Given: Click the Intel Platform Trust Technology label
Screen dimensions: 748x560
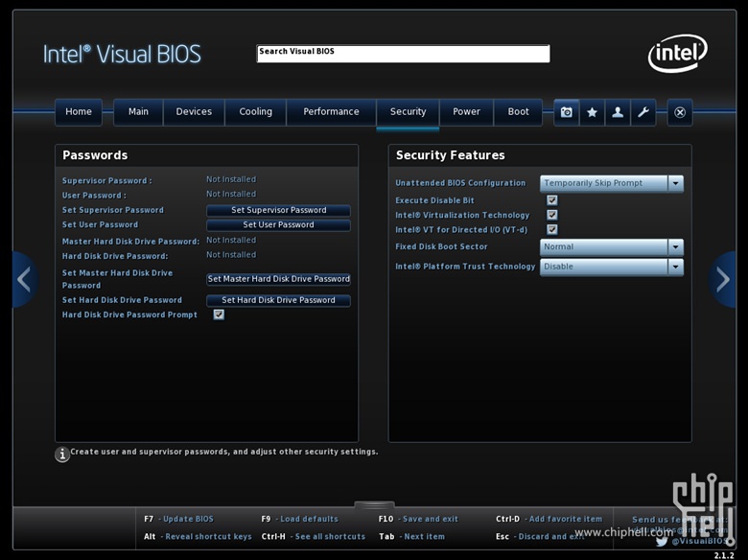Looking at the screenshot, I should tap(465, 267).
